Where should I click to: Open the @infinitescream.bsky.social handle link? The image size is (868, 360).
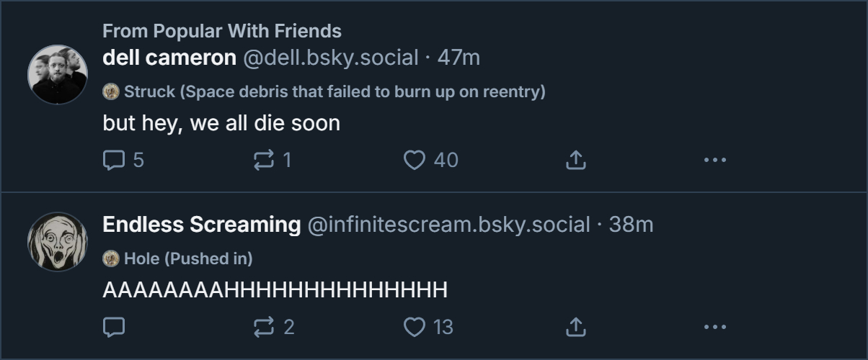448,225
